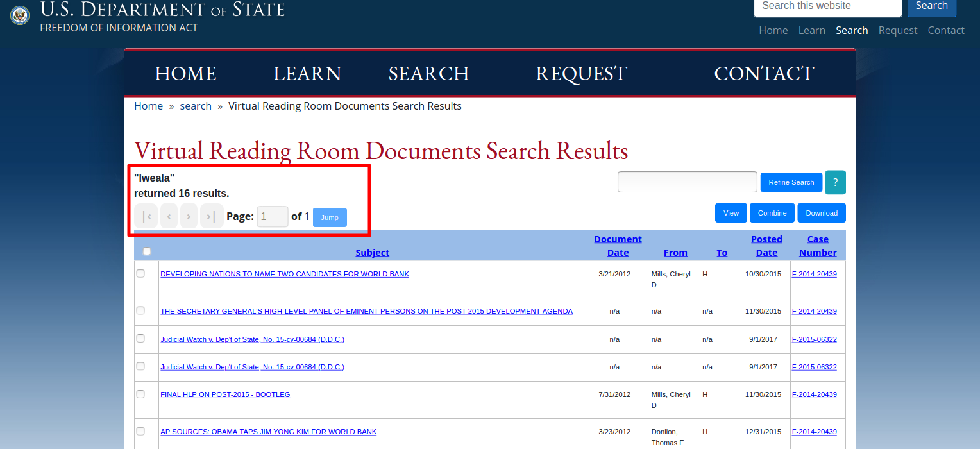This screenshot has width=980, height=449.
Task: Open THE SECRETARY-GENERAL'S HIGH-LEVEL PANEL document
Action: coord(366,311)
